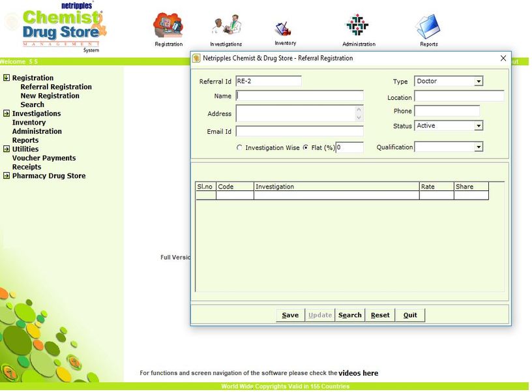This screenshot has width=532, height=392.
Task: Click the Update button
Action: 320,315
